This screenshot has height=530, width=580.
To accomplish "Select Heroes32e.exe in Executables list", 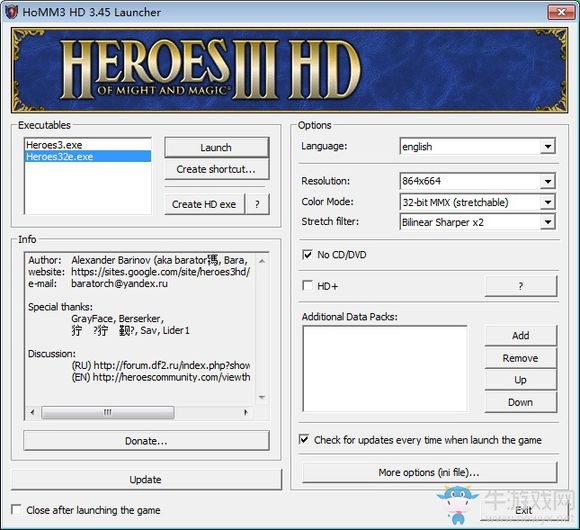I will pyautogui.click(x=88, y=156).
